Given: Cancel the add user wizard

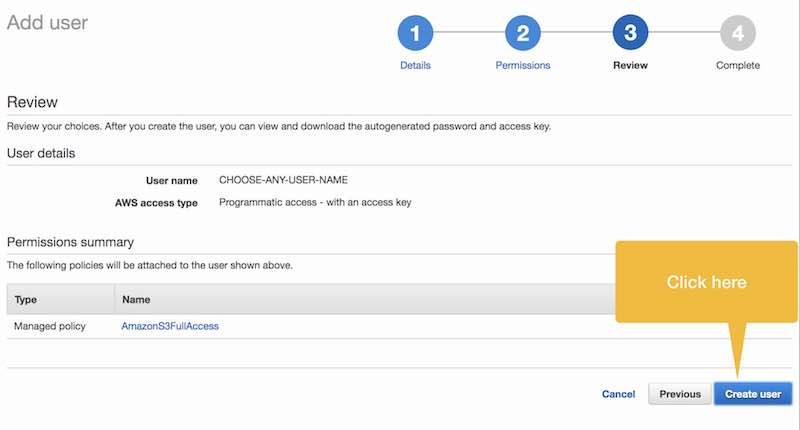Looking at the screenshot, I should (618, 394).
